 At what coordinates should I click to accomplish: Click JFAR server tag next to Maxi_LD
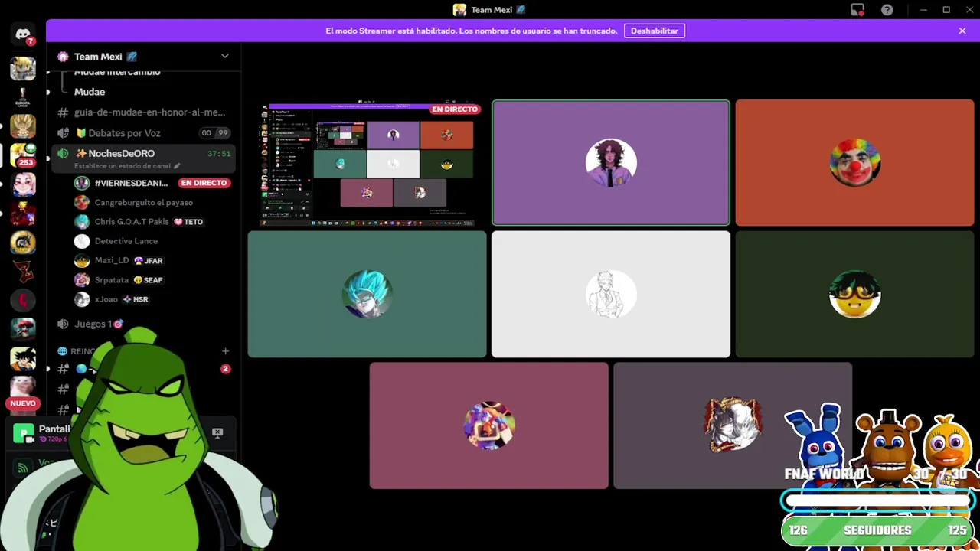coord(149,260)
